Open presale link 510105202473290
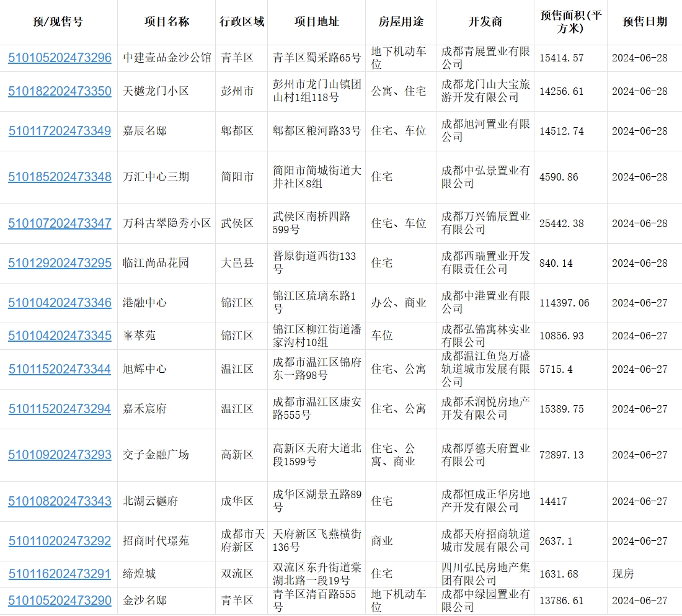The width and height of the screenshot is (682, 616). (x=60, y=600)
